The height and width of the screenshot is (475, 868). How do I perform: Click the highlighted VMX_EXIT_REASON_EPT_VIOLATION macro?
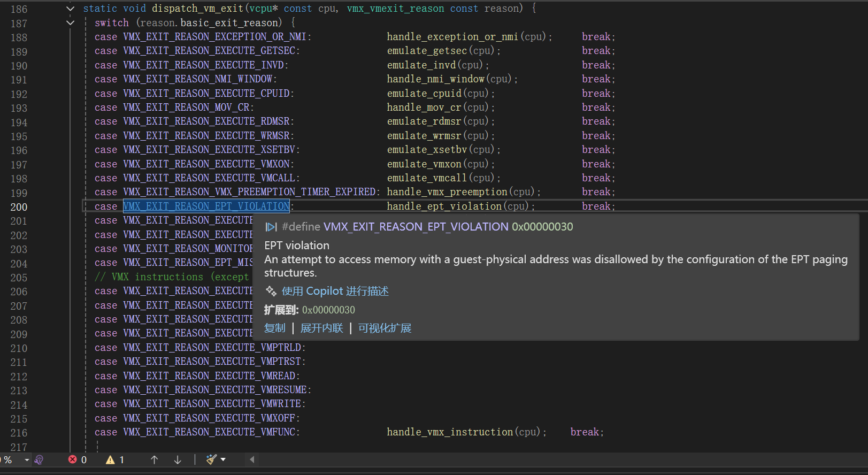206,206
